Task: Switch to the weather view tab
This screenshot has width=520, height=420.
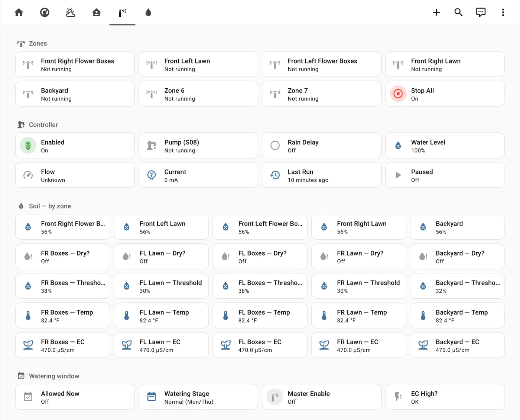Action: 71,13
